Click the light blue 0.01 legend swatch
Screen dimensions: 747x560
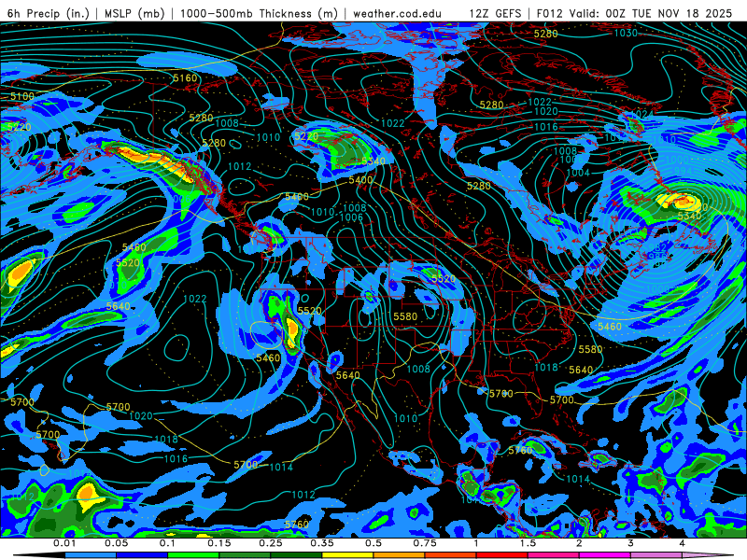[91, 555]
